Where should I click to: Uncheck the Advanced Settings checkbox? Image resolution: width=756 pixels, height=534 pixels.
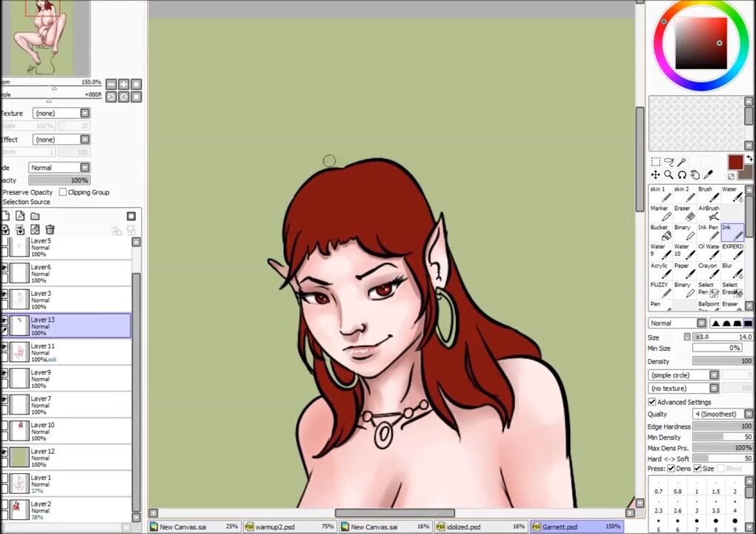652,402
